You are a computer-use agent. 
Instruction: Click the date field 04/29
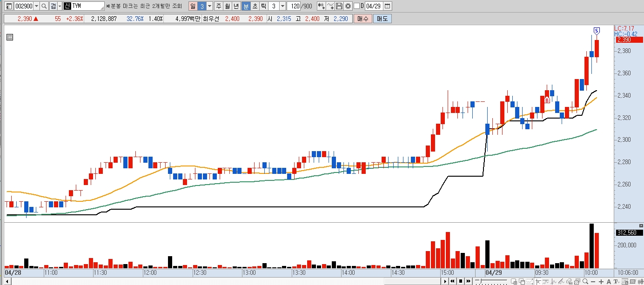pyautogui.click(x=373, y=6)
